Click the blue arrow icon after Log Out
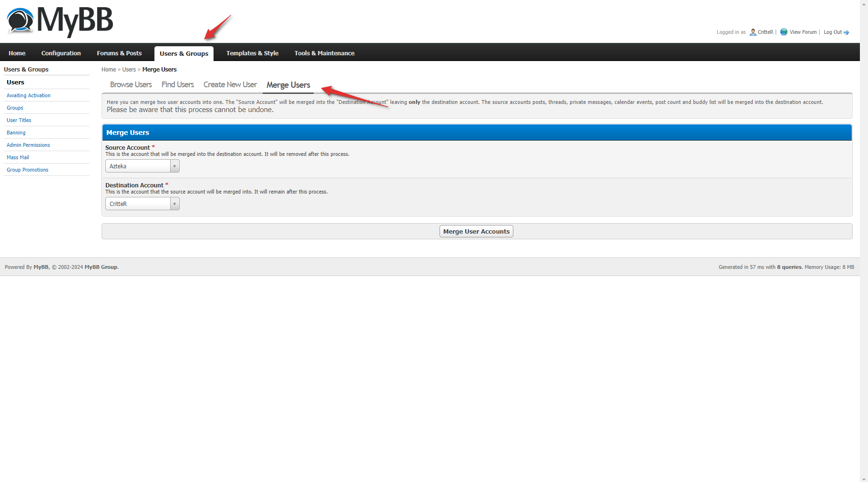 [848, 32]
